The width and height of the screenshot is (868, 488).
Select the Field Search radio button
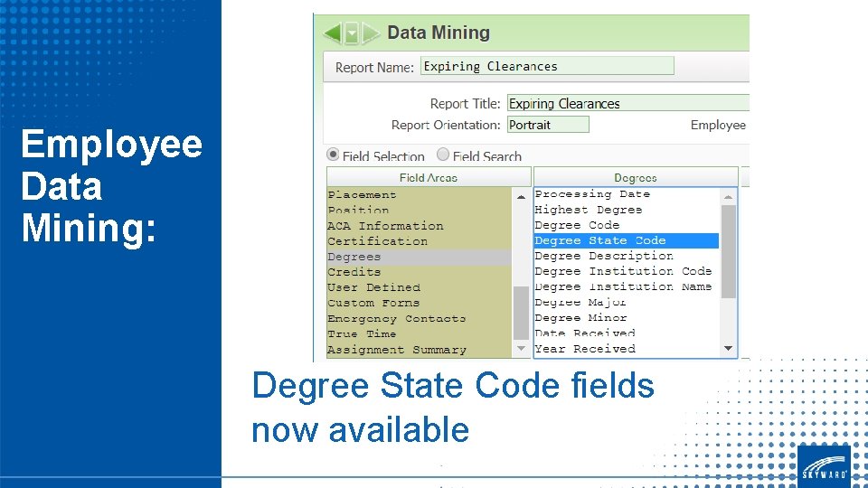[x=443, y=155]
